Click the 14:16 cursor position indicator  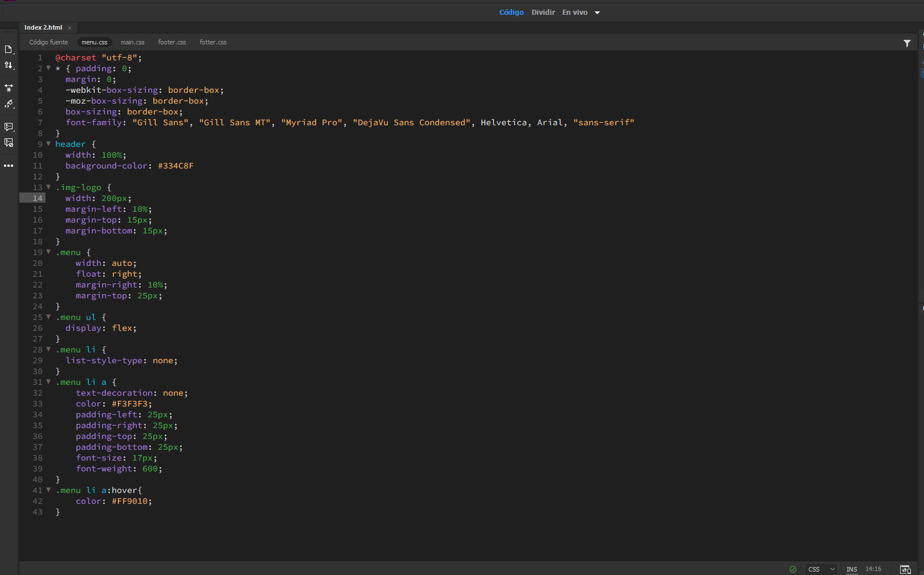(873, 569)
